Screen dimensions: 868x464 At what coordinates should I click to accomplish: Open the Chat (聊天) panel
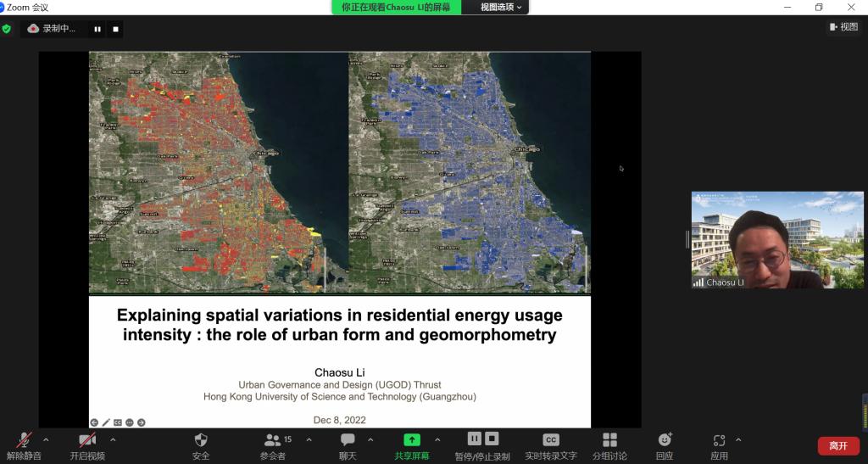coord(348,440)
